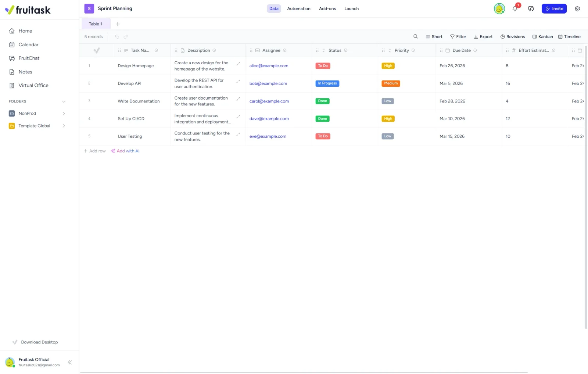This screenshot has height=374, width=588.
Task: Add a new table with plus icon
Action: point(118,24)
